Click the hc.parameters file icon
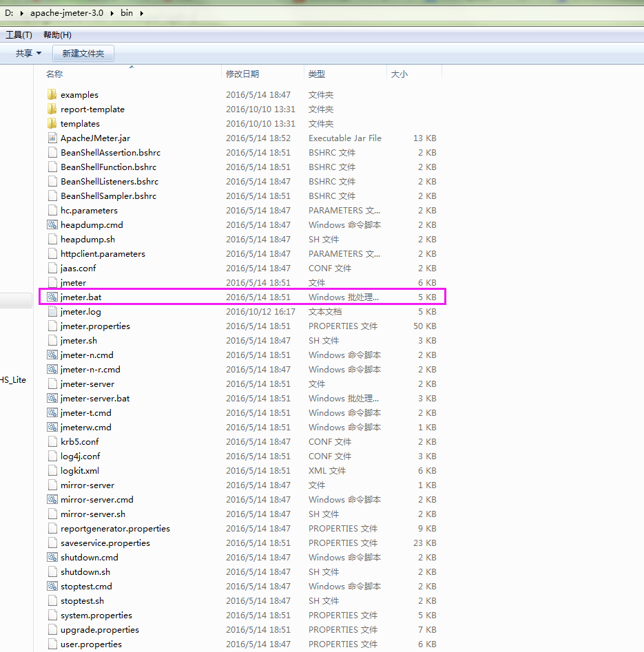 52,211
